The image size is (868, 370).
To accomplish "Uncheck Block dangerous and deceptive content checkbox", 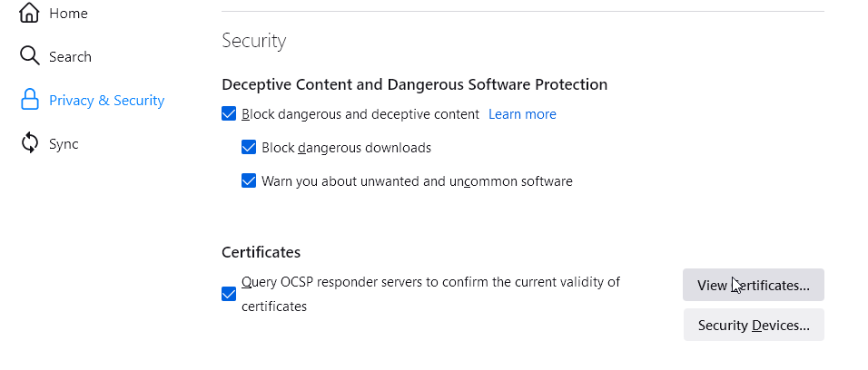I will point(229,114).
